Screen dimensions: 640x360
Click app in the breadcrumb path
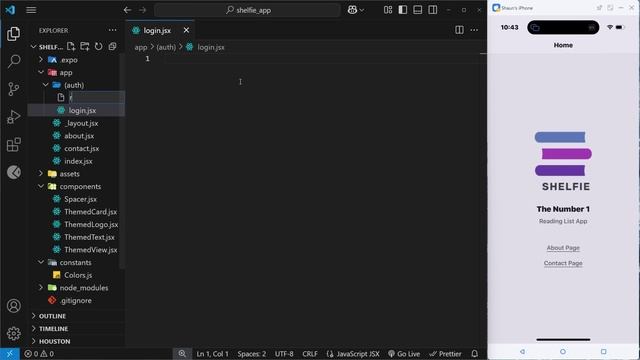(x=141, y=47)
